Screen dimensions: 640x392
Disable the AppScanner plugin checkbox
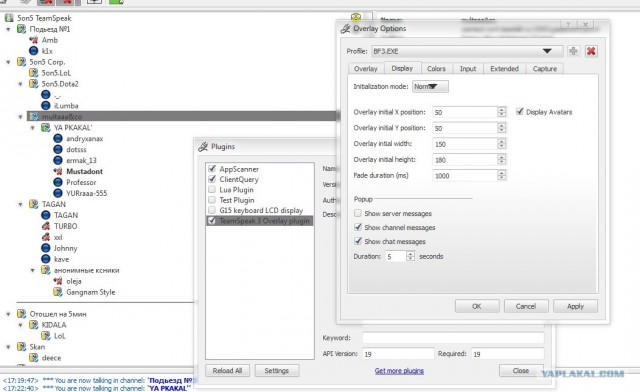pos(212,169)
